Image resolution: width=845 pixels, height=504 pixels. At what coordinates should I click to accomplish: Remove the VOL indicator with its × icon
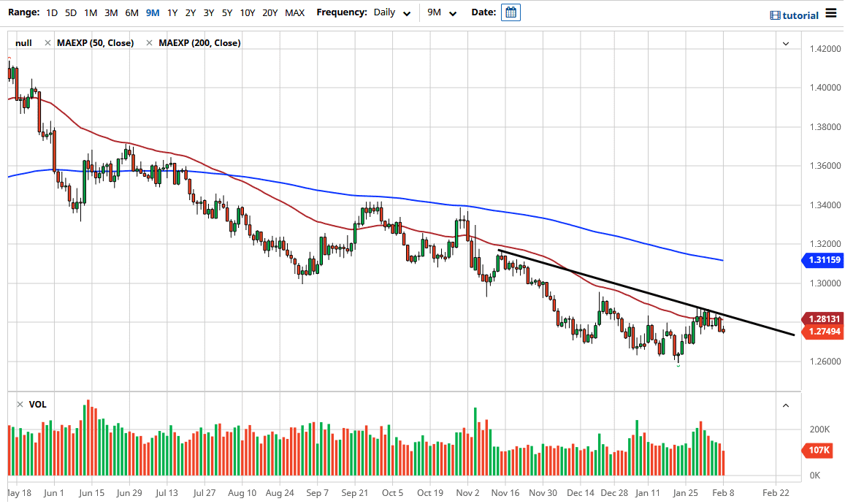[20, 404]
